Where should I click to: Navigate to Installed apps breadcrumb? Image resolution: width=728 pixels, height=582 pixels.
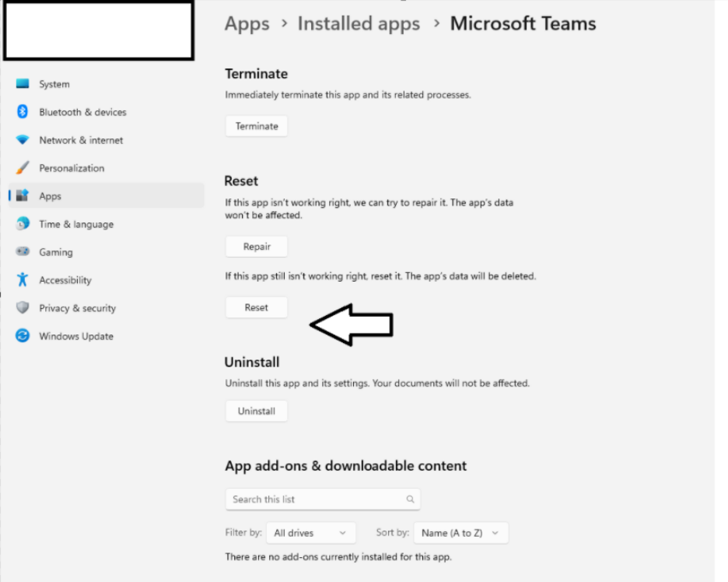coord(359,23)
